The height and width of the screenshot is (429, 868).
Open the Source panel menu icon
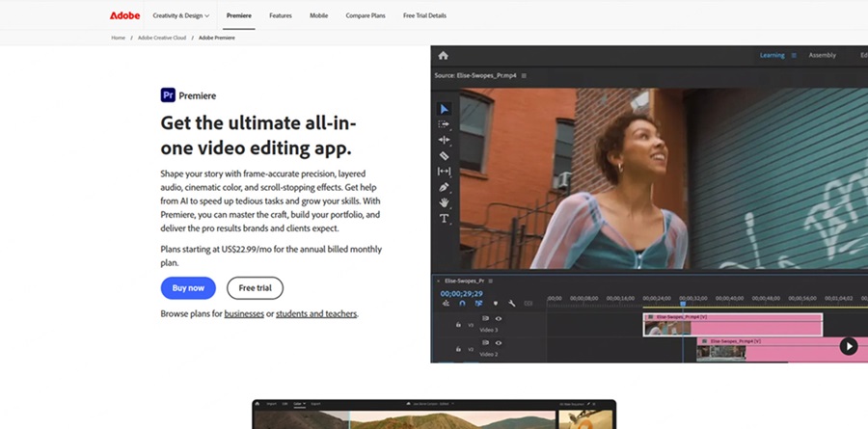tap(524, 75)
